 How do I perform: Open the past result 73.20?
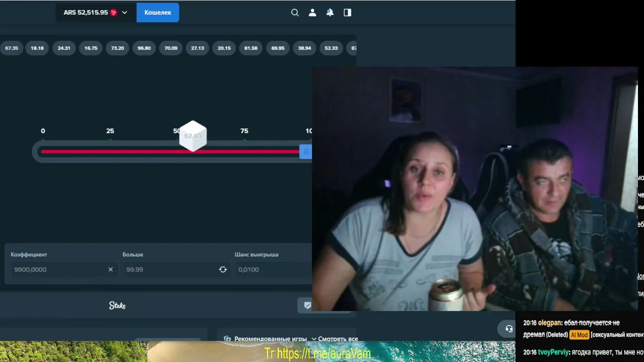118,48
